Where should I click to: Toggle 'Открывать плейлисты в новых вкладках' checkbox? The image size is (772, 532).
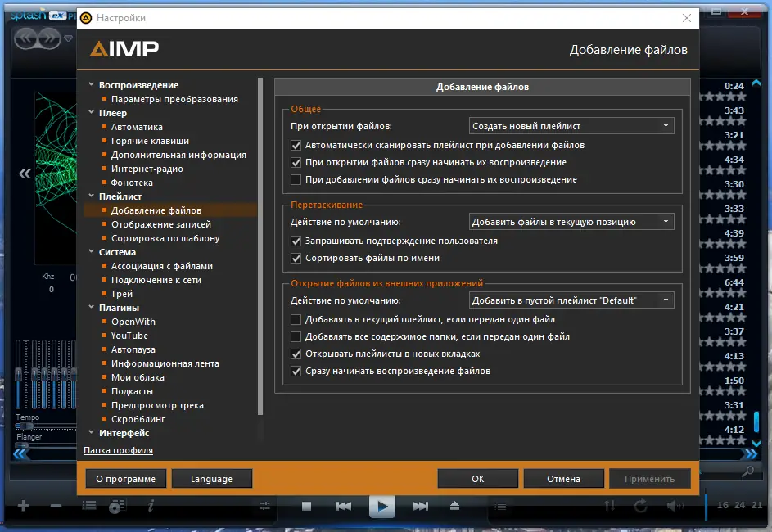pyautogui.click(x=296, y=354)
